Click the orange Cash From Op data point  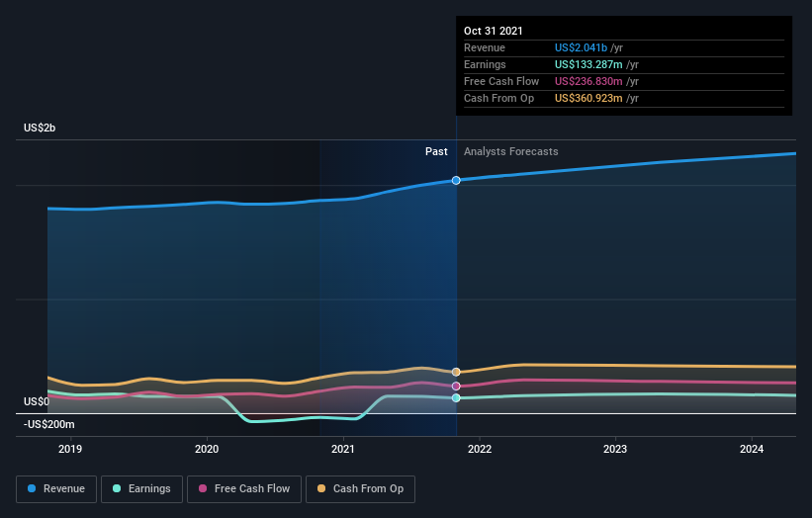tap(456, 372)
